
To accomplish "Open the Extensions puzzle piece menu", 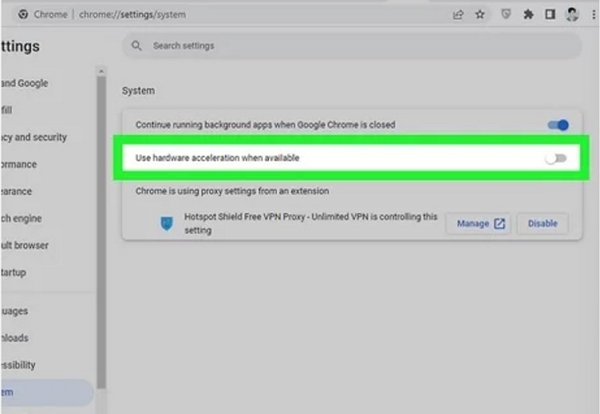I will [528, 15].
